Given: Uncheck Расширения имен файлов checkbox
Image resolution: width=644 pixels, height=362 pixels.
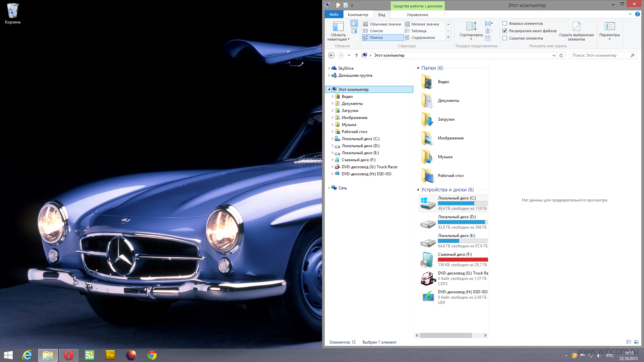Looking at the screenshot, I should click(x=504, y=31).
